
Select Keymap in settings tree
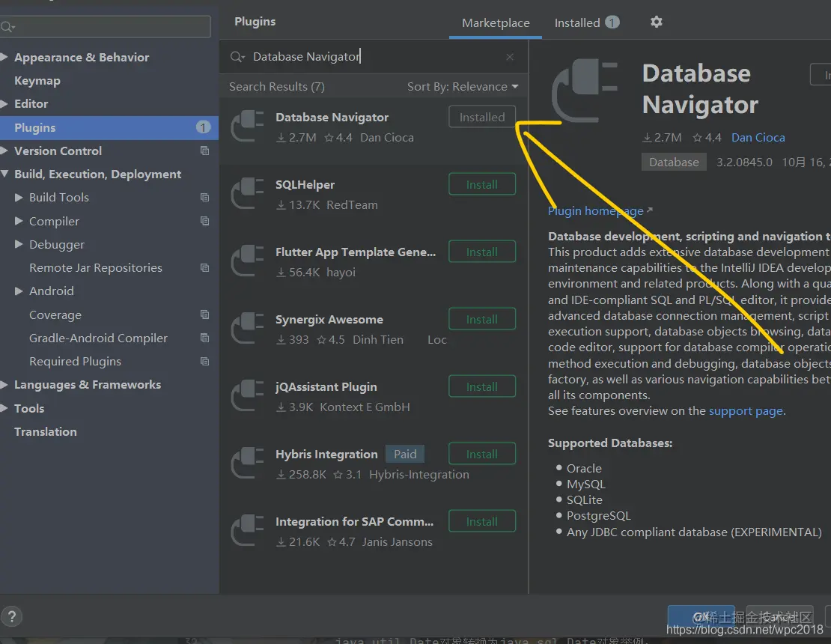click(37, 81)
